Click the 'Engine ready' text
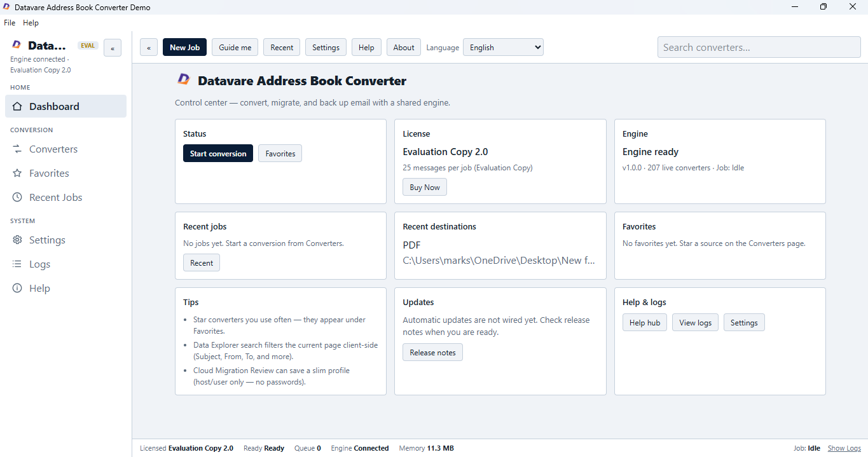 click(651, 152)
